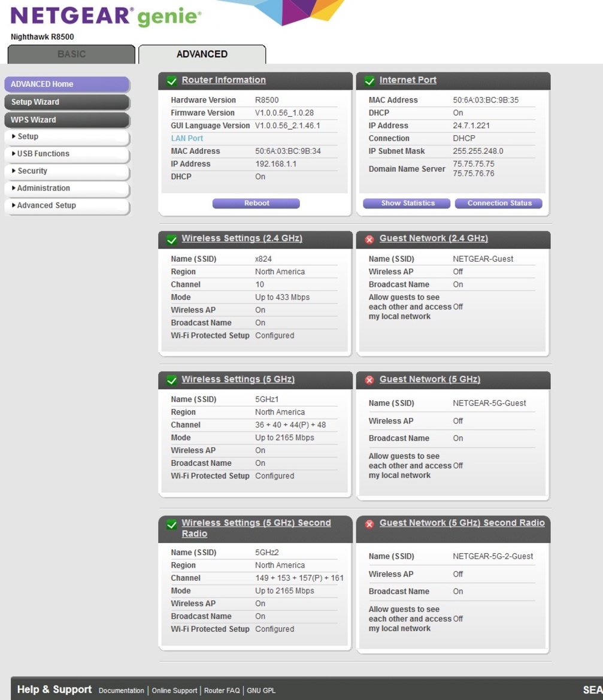Expand the Security section
Screen dimensions: 603x700
(67, 171)
